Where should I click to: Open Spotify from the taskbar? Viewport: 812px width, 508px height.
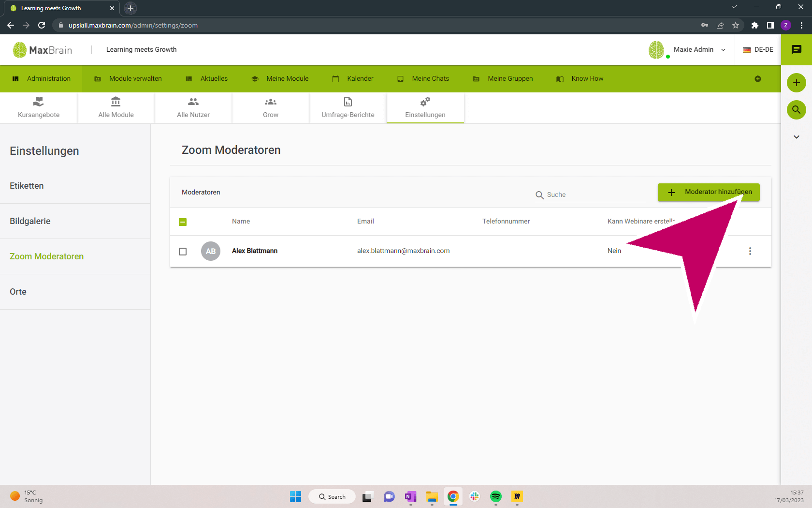496,496
